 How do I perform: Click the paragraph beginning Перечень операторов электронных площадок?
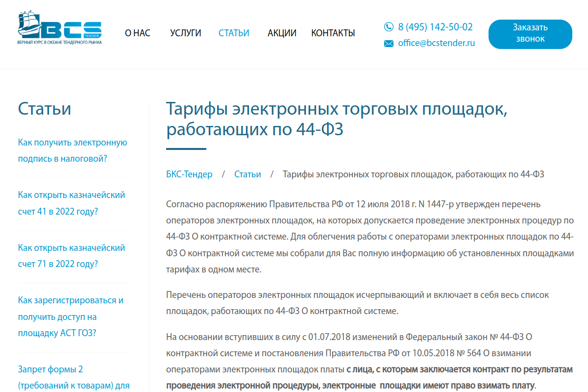pyautogui.click(x=358, y=303)
